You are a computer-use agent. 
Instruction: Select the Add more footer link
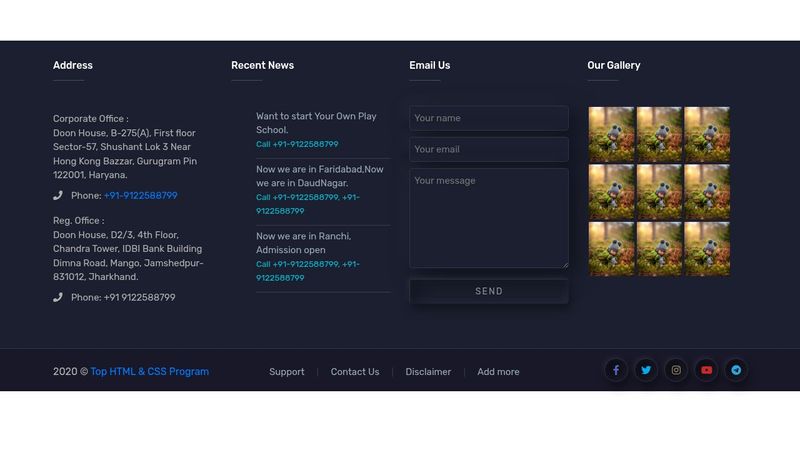point(498,372)
